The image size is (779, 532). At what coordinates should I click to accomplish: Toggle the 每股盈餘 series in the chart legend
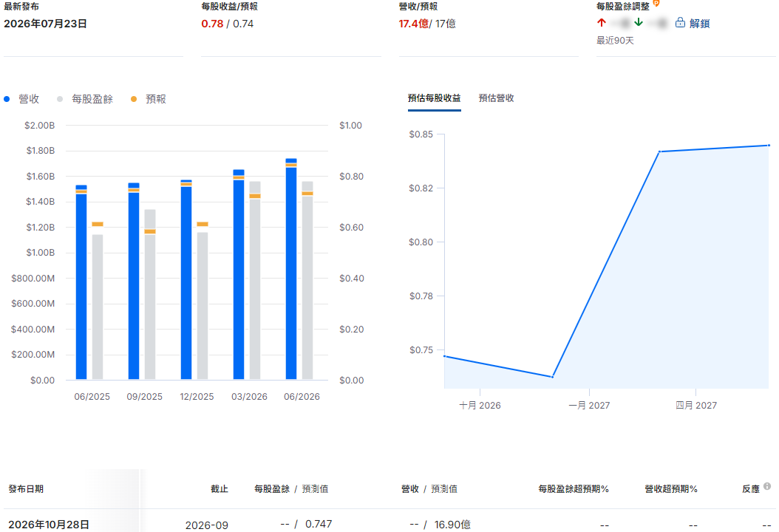click(x=85, y=99)
